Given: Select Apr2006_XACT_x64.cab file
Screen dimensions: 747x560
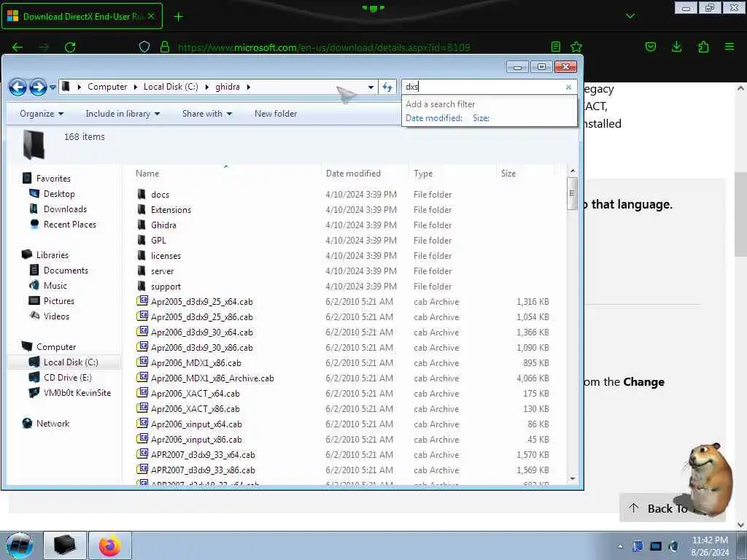Looking at the screenshot, I should pyautogui.click(x=196, y=394).
